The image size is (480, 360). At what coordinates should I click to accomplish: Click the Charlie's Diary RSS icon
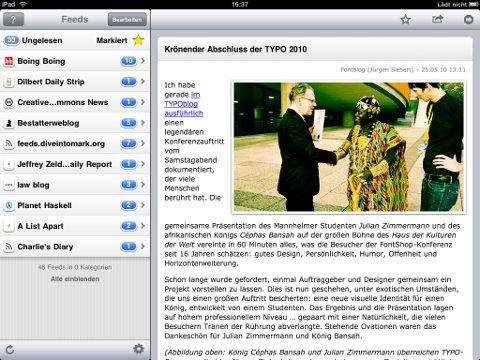pos(9,247)
